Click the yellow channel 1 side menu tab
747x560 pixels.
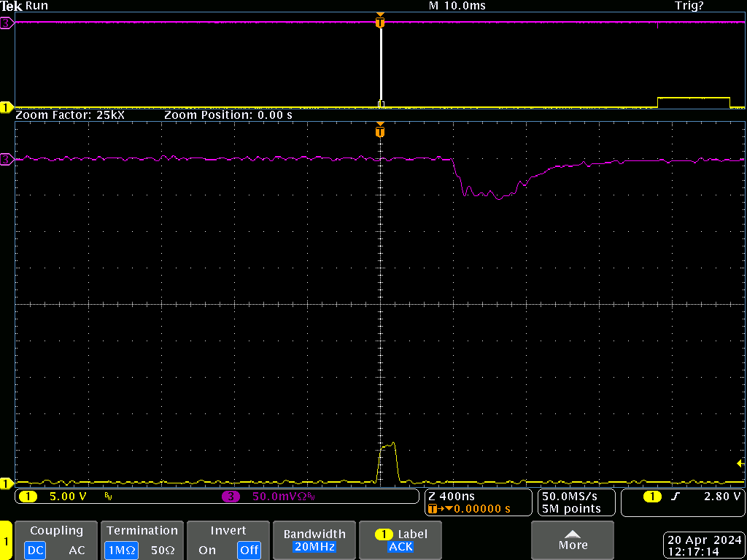tap(6, 541)
